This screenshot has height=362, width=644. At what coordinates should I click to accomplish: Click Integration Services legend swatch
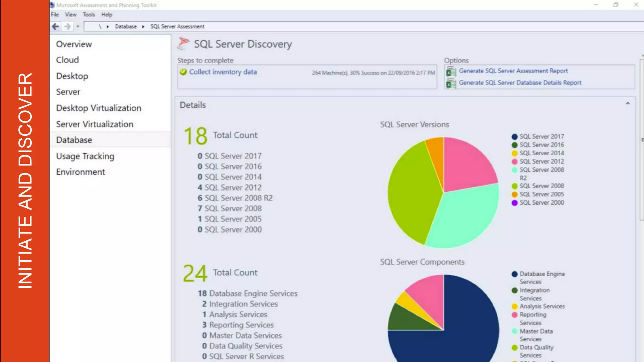tap(514, 290)
